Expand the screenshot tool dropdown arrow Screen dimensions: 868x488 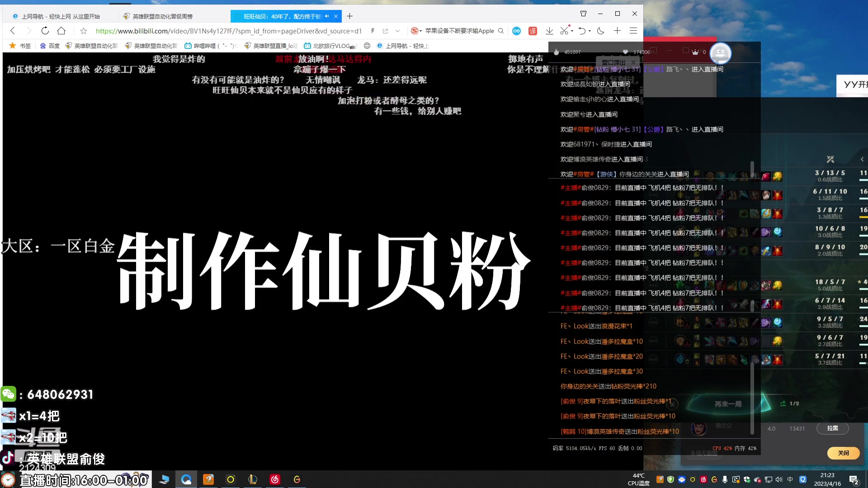click(572, 31)
